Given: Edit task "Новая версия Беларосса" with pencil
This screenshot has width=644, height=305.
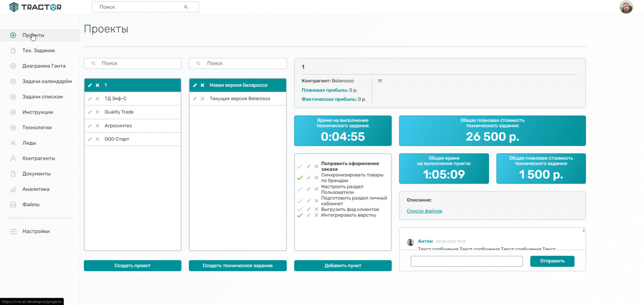Looking at the screenshot, I should (x=195, y=85).
